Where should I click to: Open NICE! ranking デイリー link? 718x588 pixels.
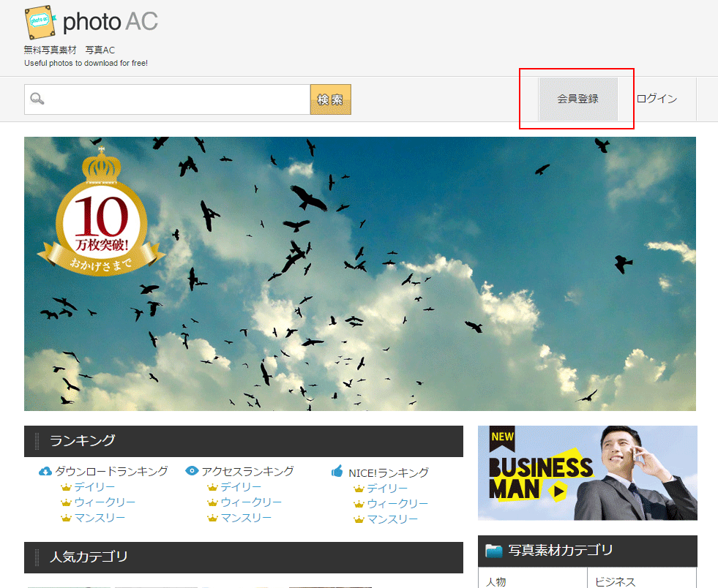coord(387,489)
